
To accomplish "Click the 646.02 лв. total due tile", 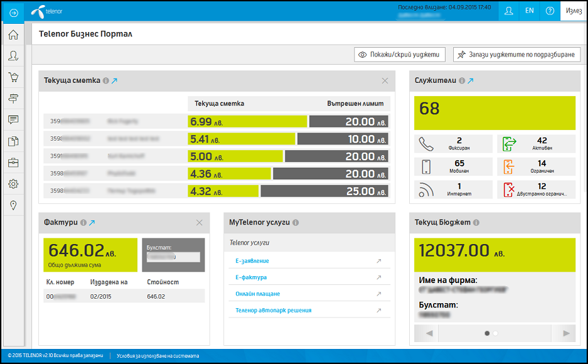I will pyautogui.click(x=90, y=255).
